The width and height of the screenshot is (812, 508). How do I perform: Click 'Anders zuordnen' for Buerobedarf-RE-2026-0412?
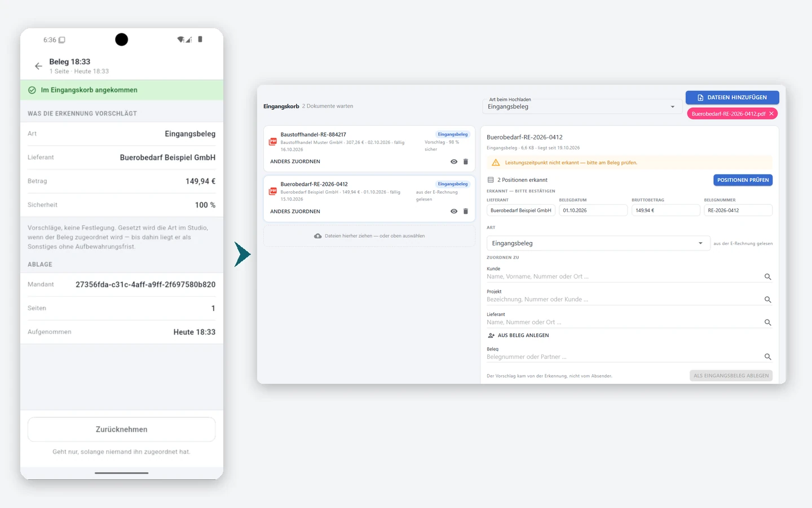click(295, 211)
